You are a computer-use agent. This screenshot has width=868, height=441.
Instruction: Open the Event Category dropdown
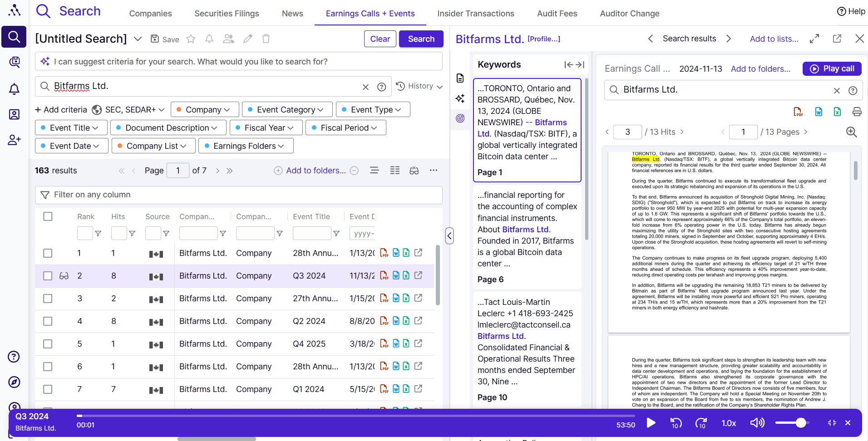click(x=287, y=109)
